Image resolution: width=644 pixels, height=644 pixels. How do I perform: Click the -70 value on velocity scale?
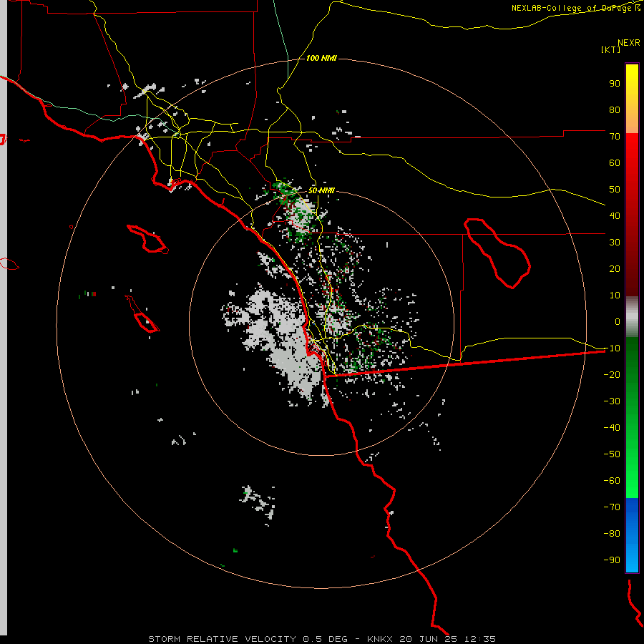tap(612, 507)
